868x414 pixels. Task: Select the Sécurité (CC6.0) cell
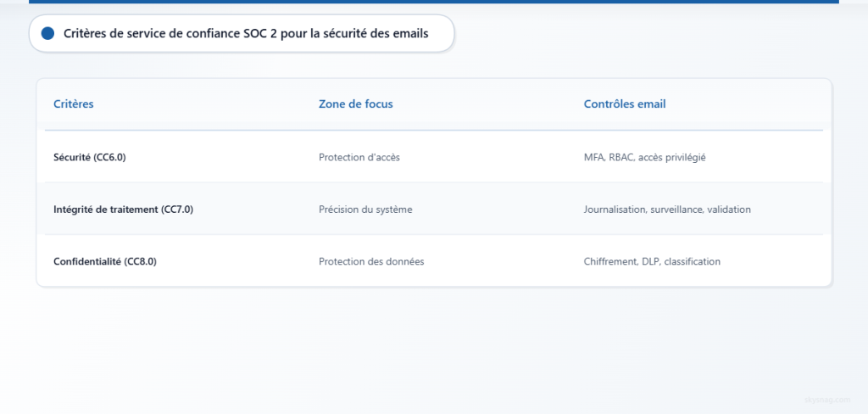tap(90, 158)
